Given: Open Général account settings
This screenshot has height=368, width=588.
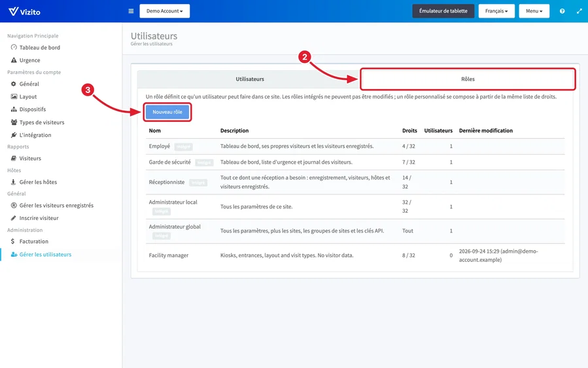Looking at the screenshot, I should click(29, 84).
